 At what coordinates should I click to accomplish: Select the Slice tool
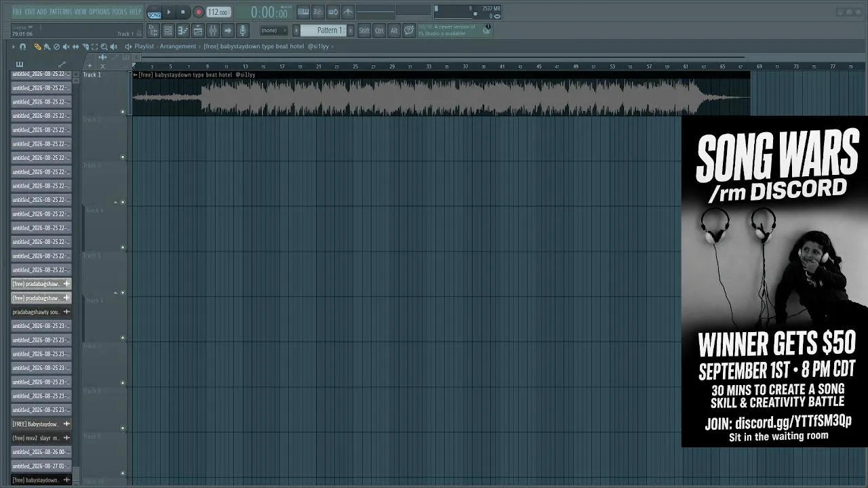pyautogui.click(x=85, y=47)
